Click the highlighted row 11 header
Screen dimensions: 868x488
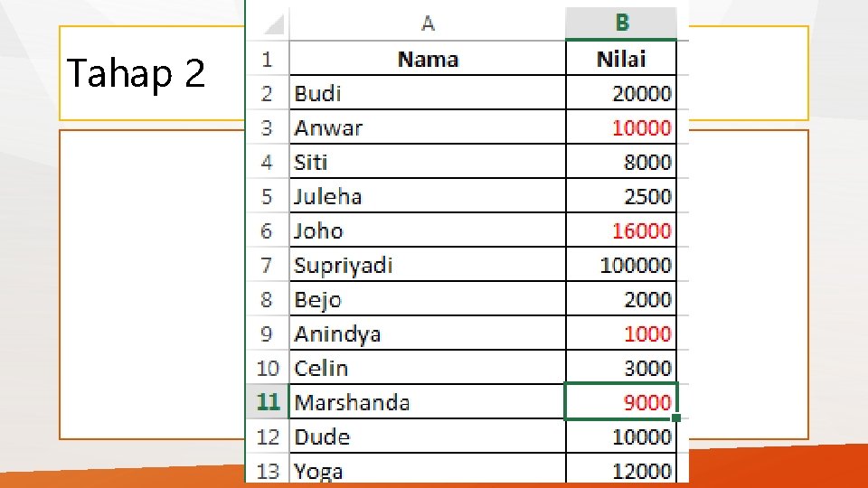click(268, 402)
